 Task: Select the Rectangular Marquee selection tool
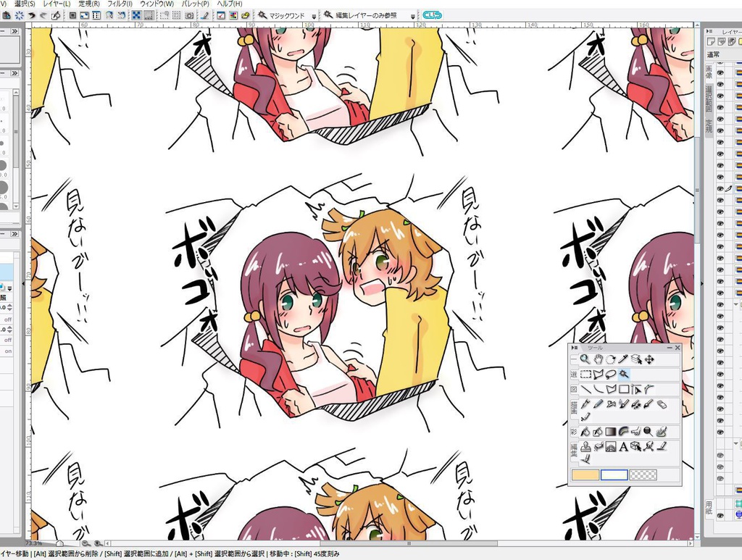pos(585,374)
